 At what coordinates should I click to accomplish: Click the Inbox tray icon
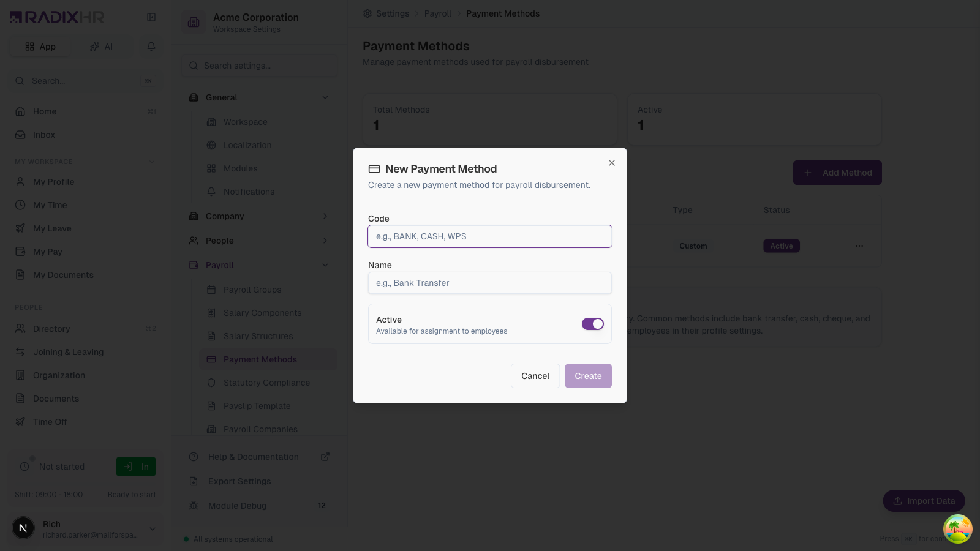coord(20,135)
